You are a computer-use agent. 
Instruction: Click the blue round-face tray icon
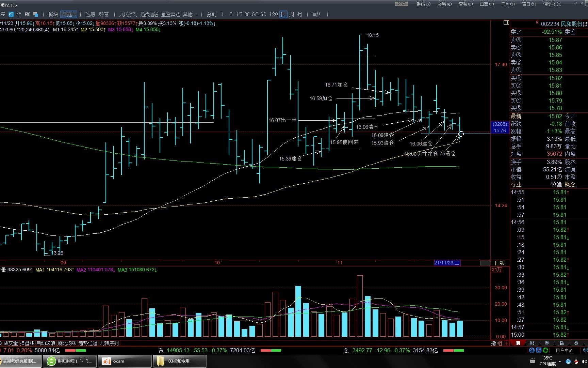pos(568,361)
